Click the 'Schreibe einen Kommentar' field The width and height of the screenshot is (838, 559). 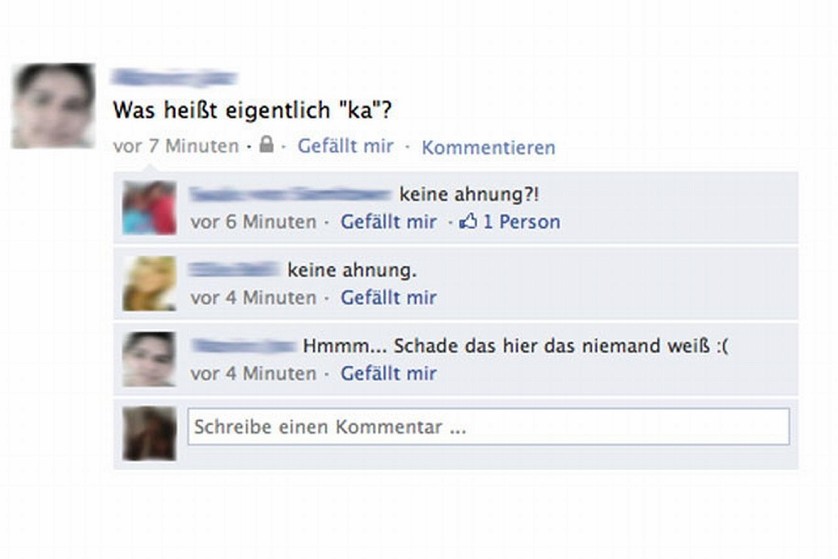[x=488, y=426]
